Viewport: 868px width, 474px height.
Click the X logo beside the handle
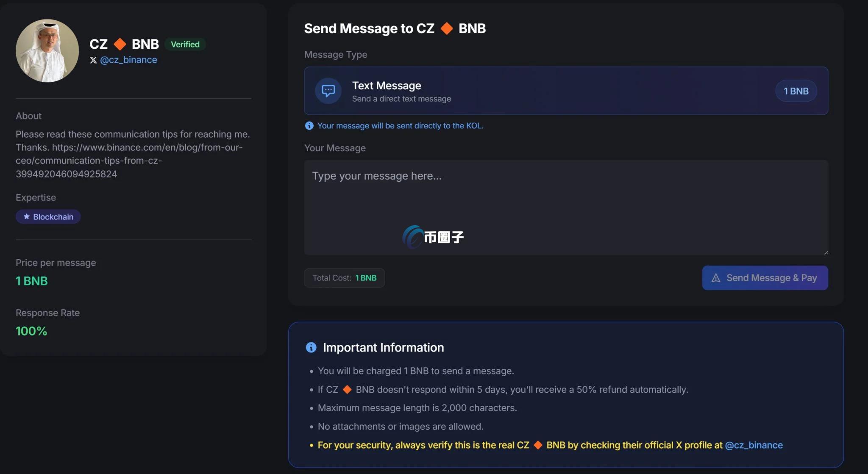tap(93, 60)
